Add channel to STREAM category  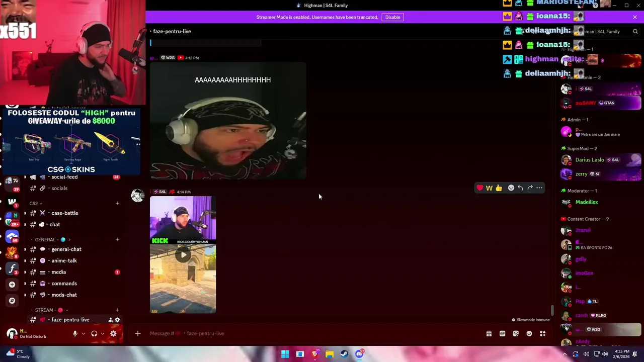click(117, 310)
